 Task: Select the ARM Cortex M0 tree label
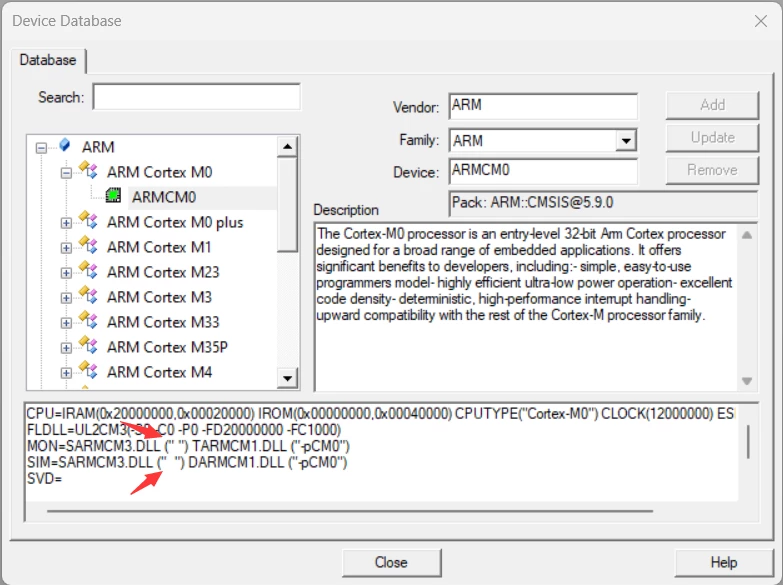[160, 172]
